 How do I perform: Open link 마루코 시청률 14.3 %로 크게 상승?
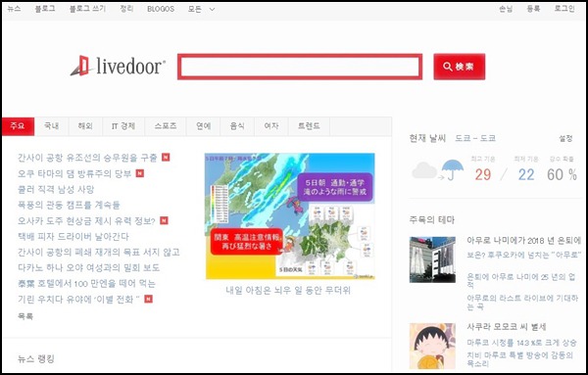pyautogui.click(x=521, y=343)
